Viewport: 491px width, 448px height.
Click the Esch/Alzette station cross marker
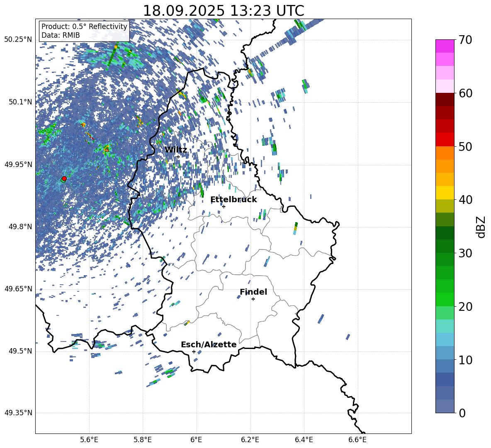(x=194, y=351)
